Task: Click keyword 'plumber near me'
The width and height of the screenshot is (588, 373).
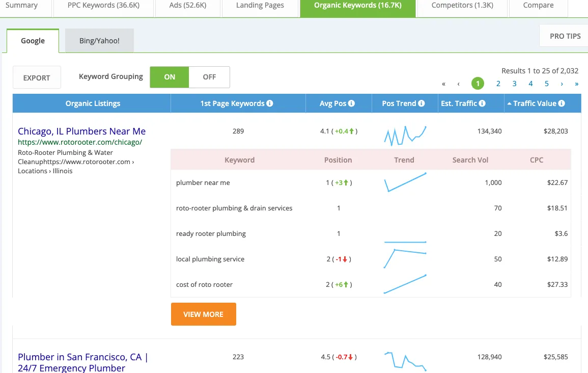Action: click(x=203, y=183)
